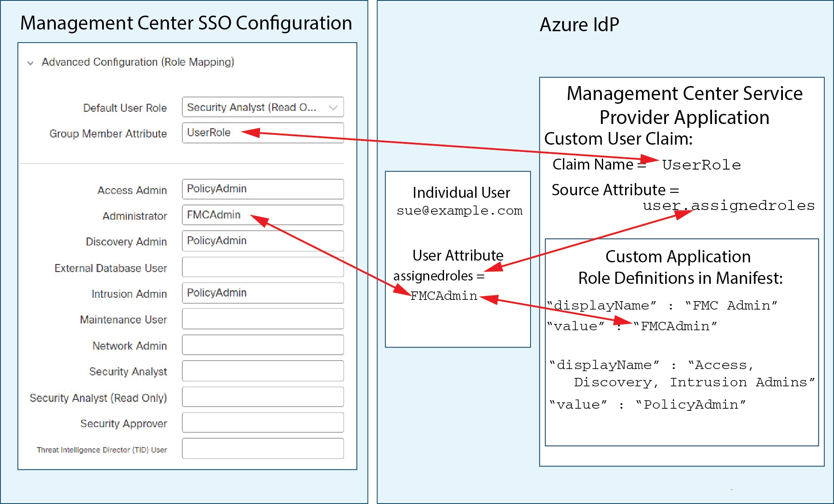This screenshot has width=834, height=504.
Task: Click the 'Claim Name =' text
Action: pos(599,164)
